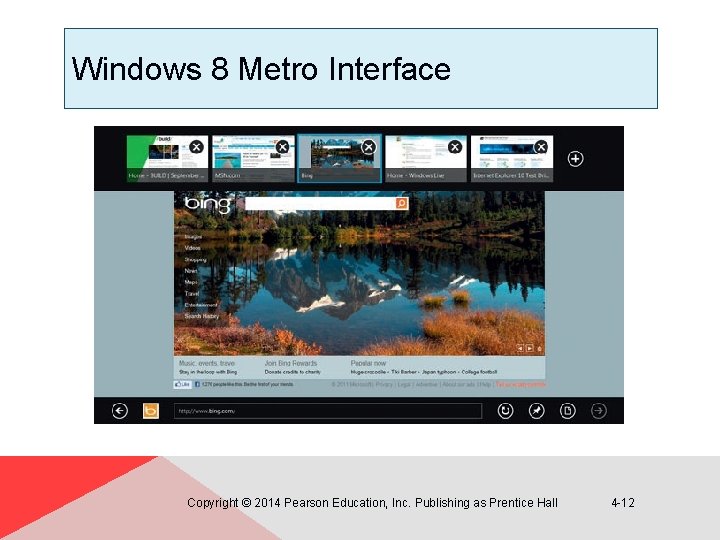Screen dimensions: 720x540
Task: Open the Videos link on Bing
Action: [x=192, y=248]
